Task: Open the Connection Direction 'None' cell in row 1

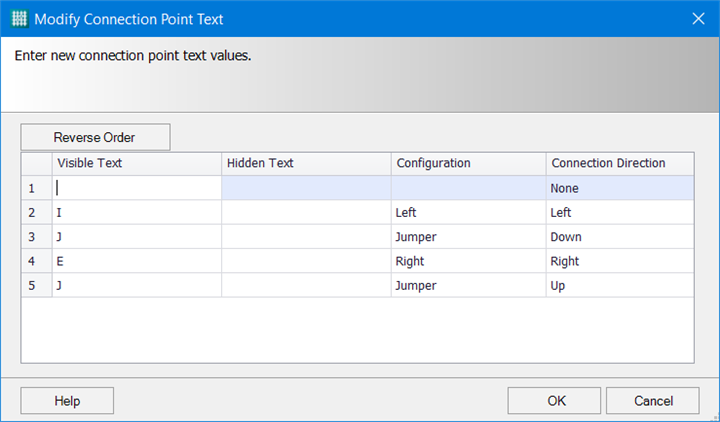Action: coord(620,188)
